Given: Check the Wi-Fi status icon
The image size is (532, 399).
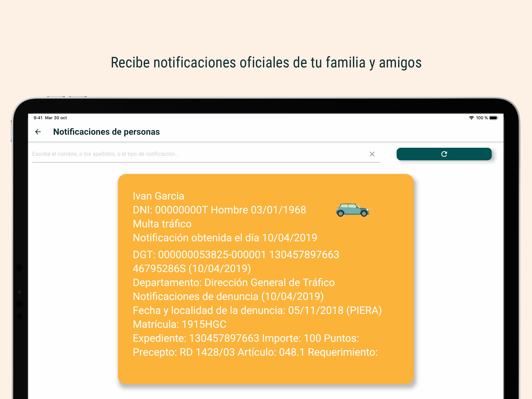Looking at the screenshot, I should point(471,118).
